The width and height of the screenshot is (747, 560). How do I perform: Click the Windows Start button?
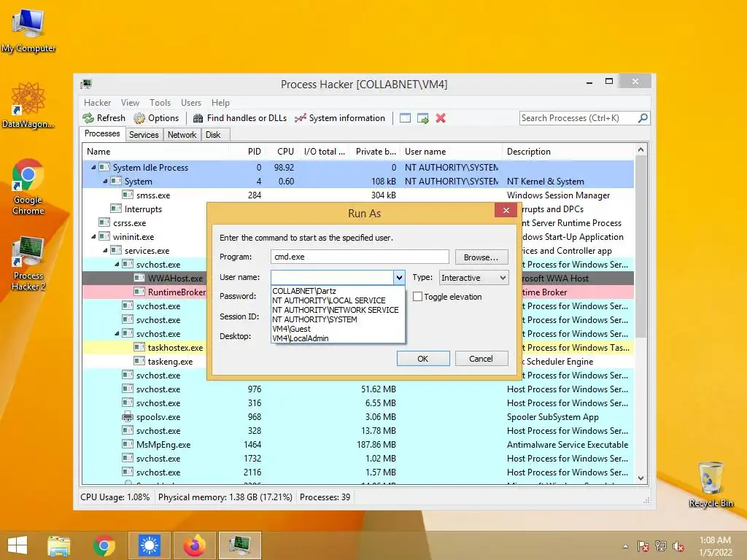pyautogui.click(x=18, y=545)
